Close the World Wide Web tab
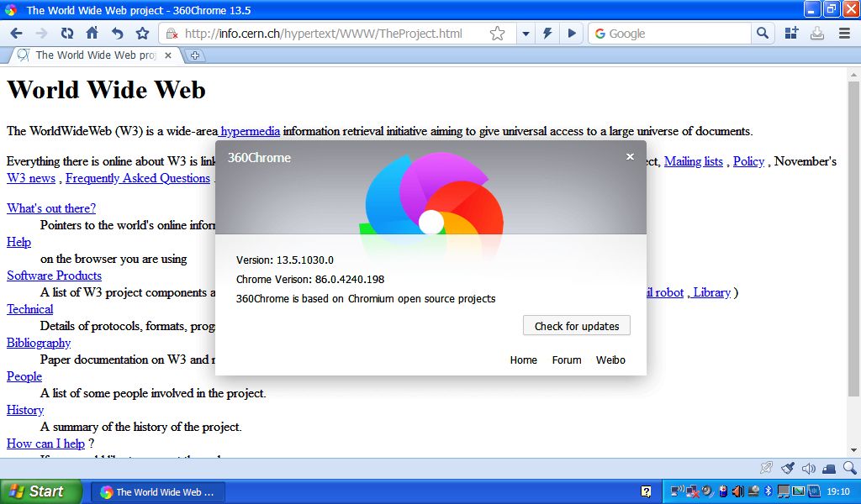 point(168,55)
